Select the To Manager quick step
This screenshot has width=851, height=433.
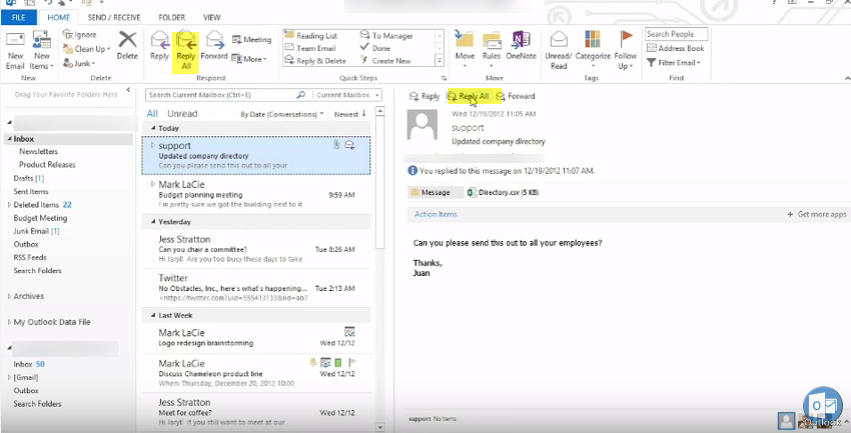pyautogui.click(x=386, y=36)
